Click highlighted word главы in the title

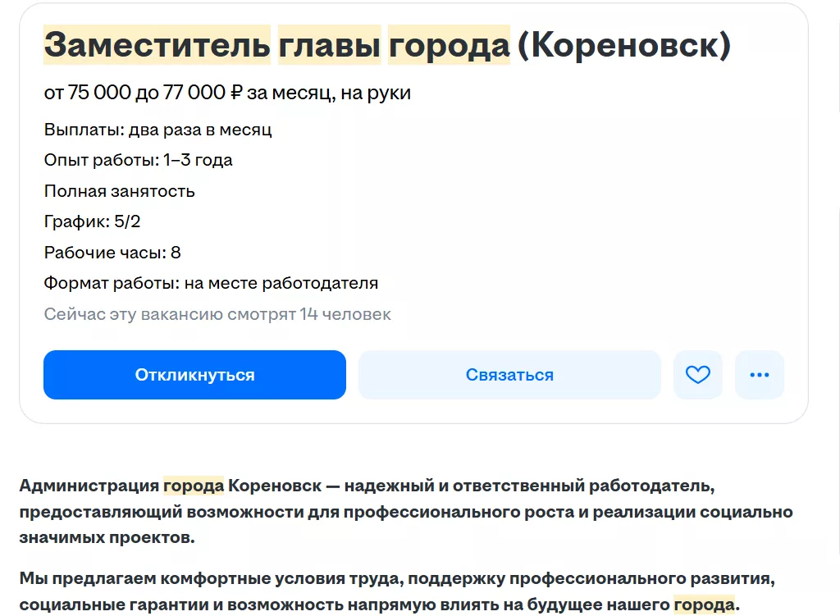[329, 45]
